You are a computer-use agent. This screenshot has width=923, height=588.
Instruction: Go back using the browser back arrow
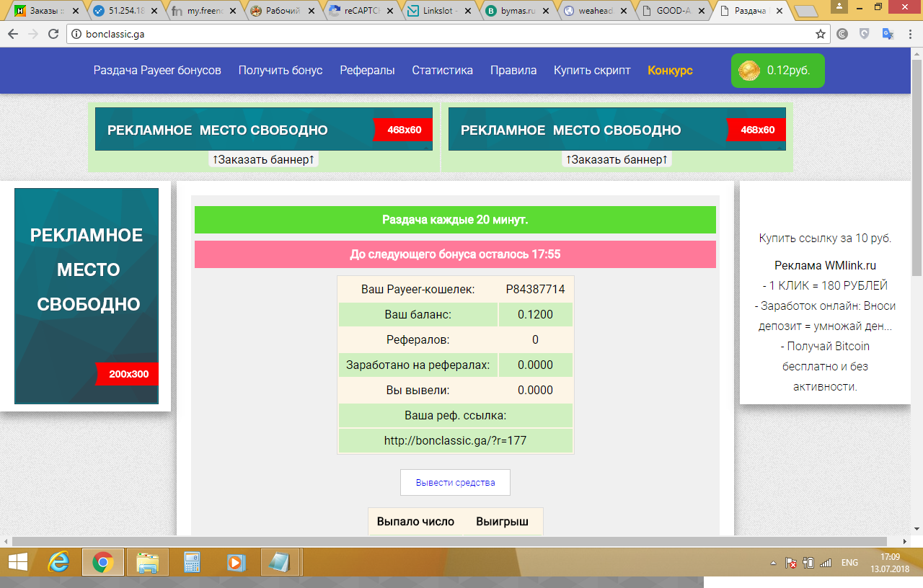tap(13, 34)
